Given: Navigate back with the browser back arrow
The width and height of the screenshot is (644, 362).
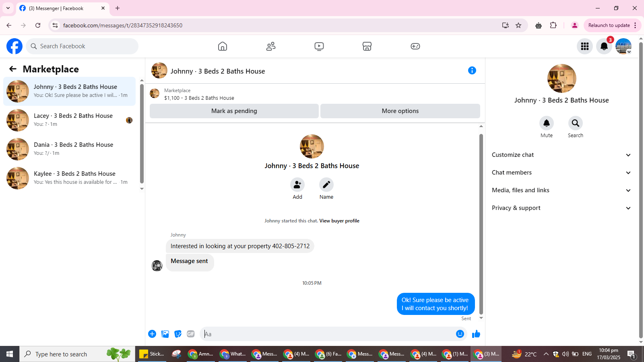Looking at the screenshot, I should coord(9,25).
